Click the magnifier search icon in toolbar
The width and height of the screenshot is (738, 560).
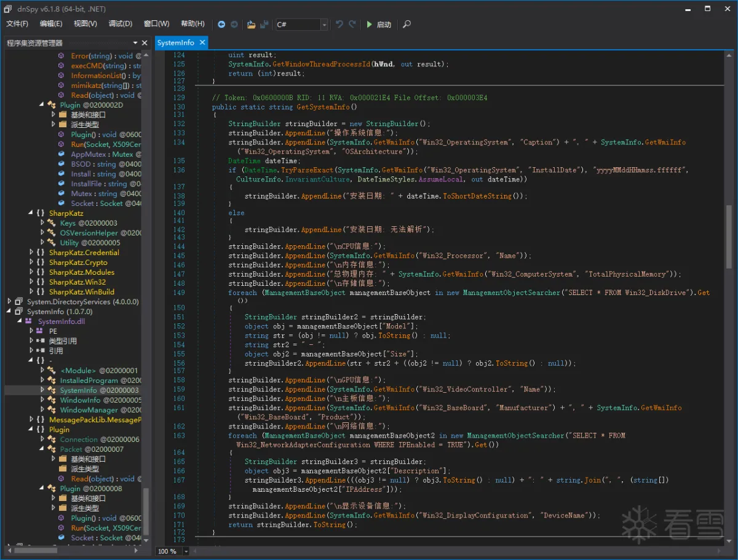[407, 25]
